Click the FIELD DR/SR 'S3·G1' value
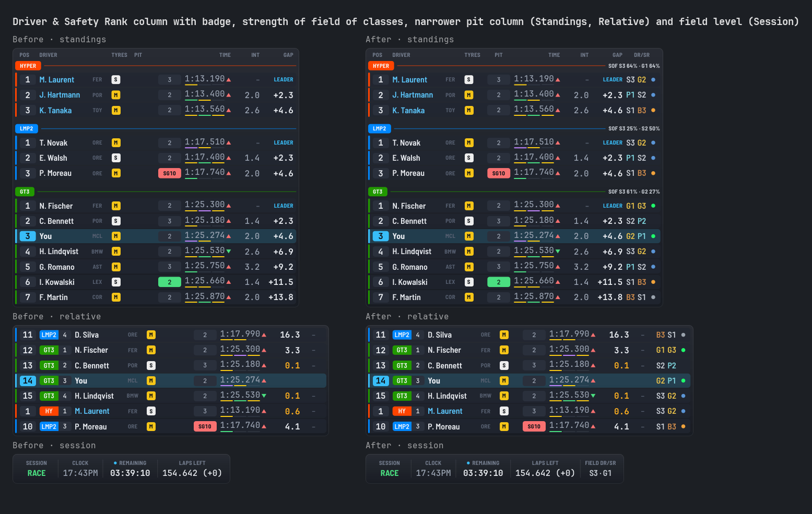 (601, 473)
